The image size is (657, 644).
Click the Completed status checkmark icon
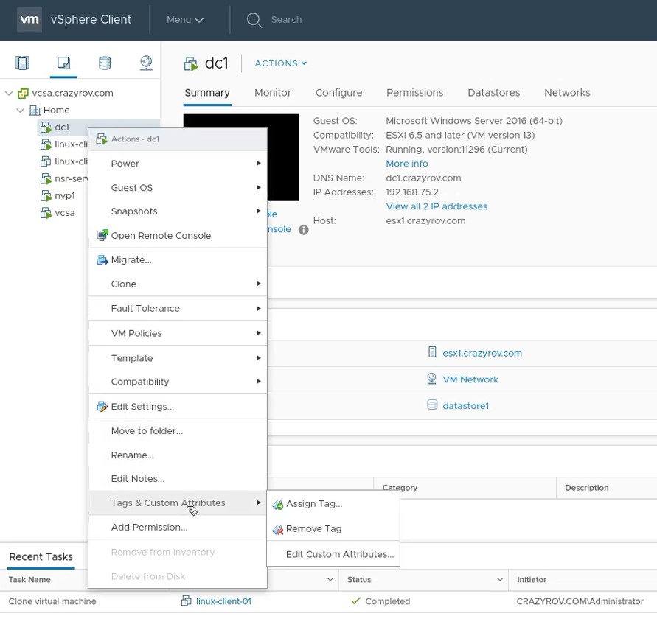(x=355, y=601)
